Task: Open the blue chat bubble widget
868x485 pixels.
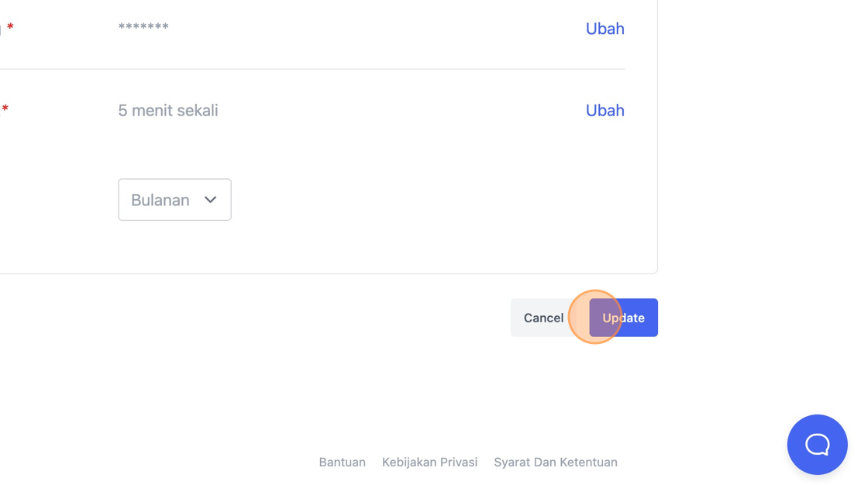Action: pos(817,444)
